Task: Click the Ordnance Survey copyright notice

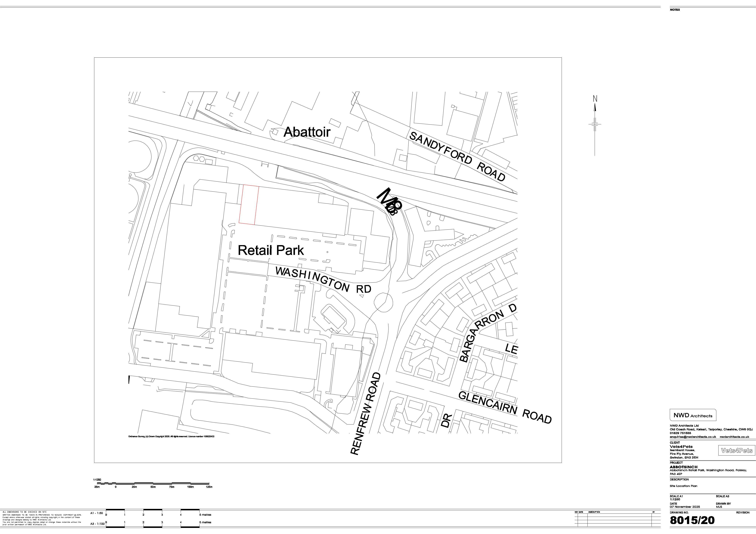Action: point(171,436)
